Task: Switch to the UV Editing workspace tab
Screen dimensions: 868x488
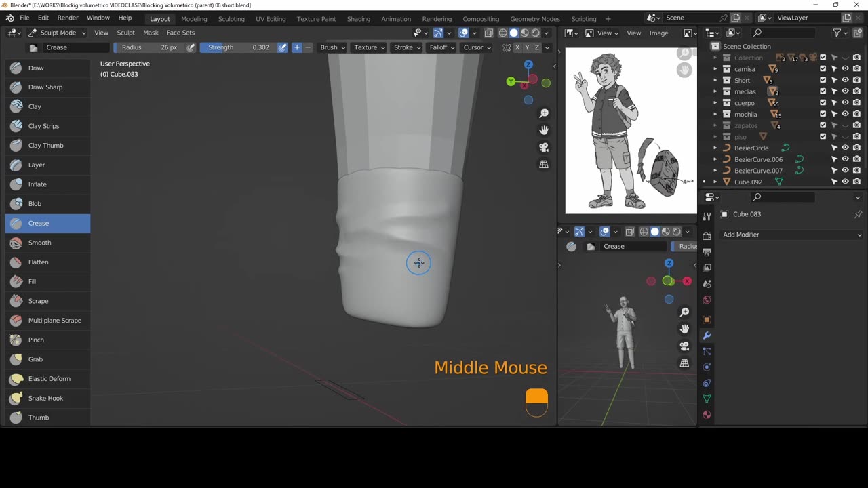Action: point(271,19)
